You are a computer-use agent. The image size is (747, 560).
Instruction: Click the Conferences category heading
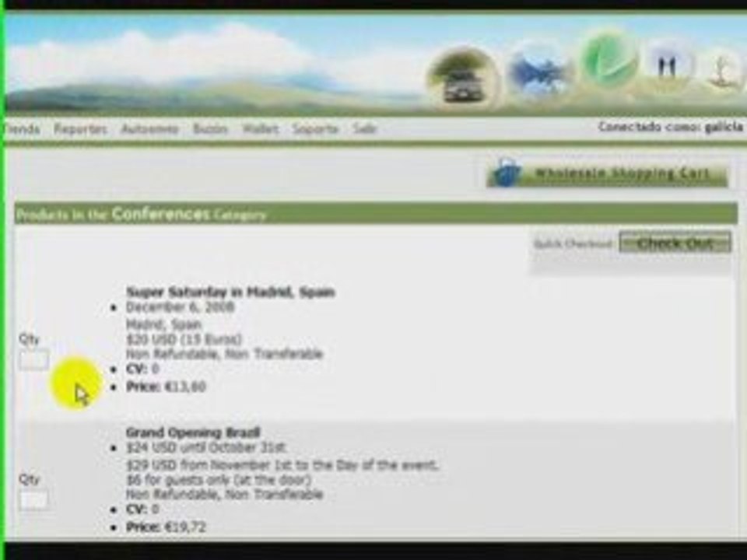160,215
